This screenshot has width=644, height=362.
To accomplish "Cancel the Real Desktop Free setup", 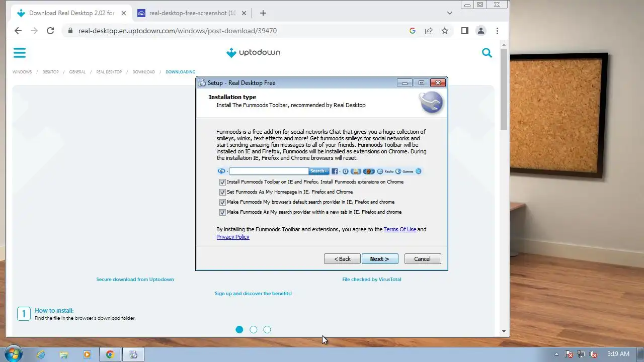I will point(423,259).
